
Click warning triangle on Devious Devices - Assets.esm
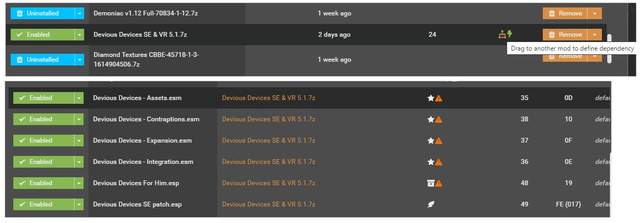439,98
